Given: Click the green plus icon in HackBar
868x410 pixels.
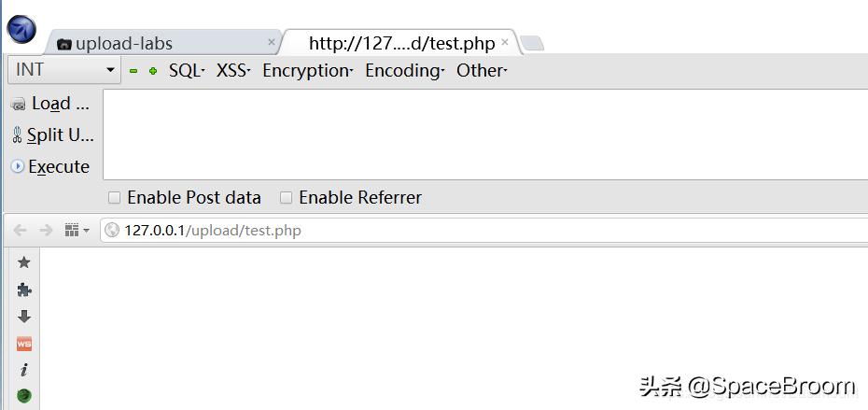Looking at the screenshot, I should pyautogui.click(x=153, y=71).
